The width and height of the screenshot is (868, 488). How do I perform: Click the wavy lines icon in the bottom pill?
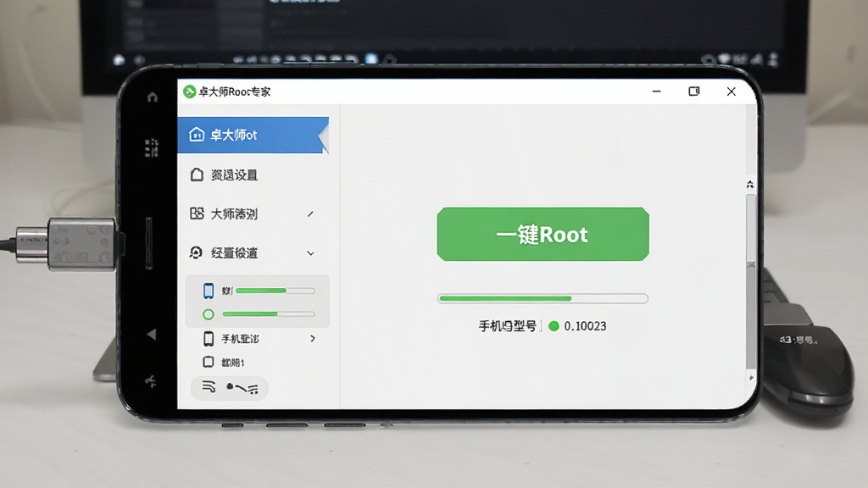[x=209, y=386]
